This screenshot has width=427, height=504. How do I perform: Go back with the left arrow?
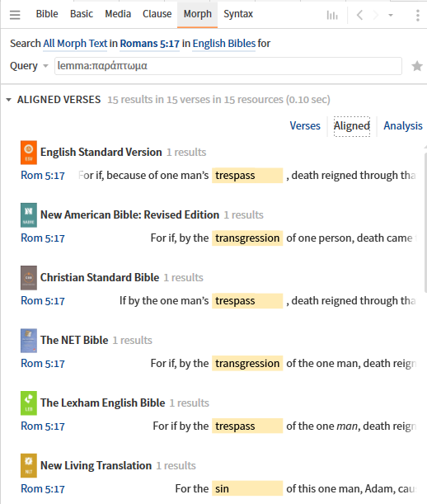pyautogui.click(x=360, y=15)
